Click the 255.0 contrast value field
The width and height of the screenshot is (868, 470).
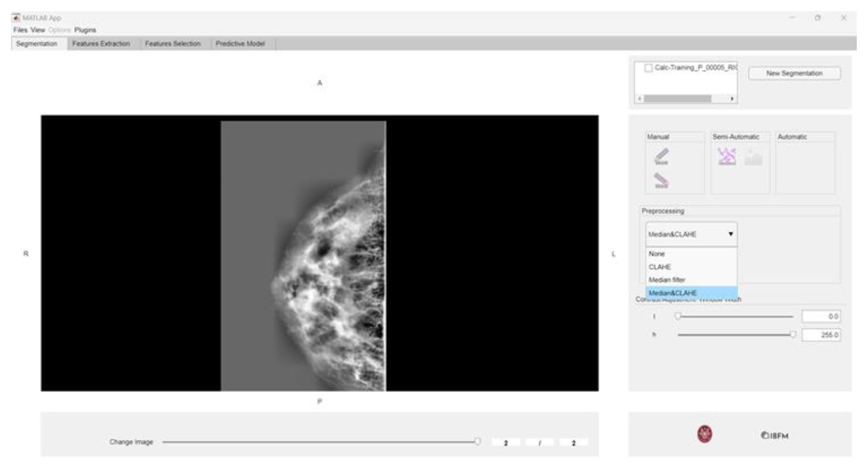821,335
